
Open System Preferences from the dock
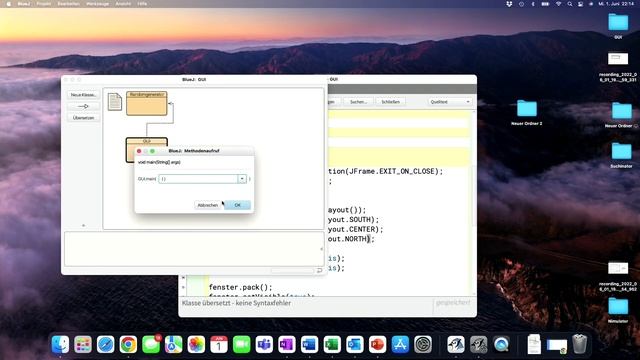click(x=423, y=344)
